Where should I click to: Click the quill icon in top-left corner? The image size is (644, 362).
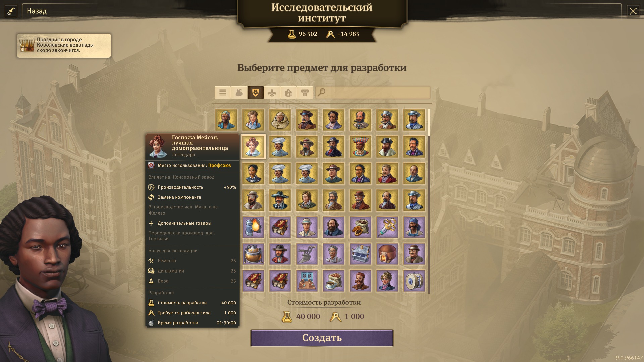click(x=11, y=11)
